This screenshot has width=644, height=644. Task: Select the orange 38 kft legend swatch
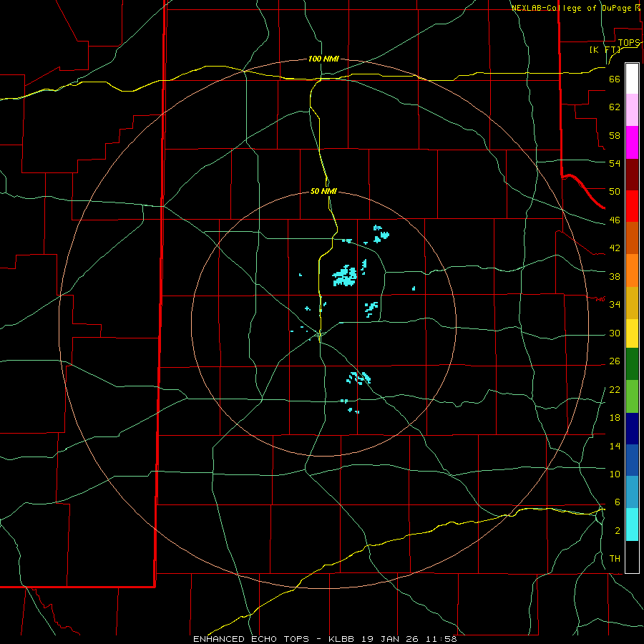tap(632, 270)
